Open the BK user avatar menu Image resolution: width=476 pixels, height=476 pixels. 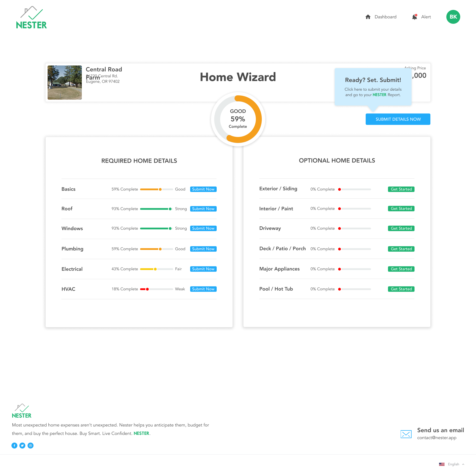coord(453,17)
